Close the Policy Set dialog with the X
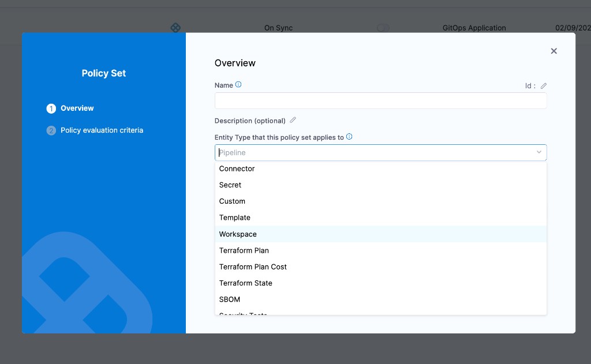This screenshot has height=364, width=591. point(553,51)
